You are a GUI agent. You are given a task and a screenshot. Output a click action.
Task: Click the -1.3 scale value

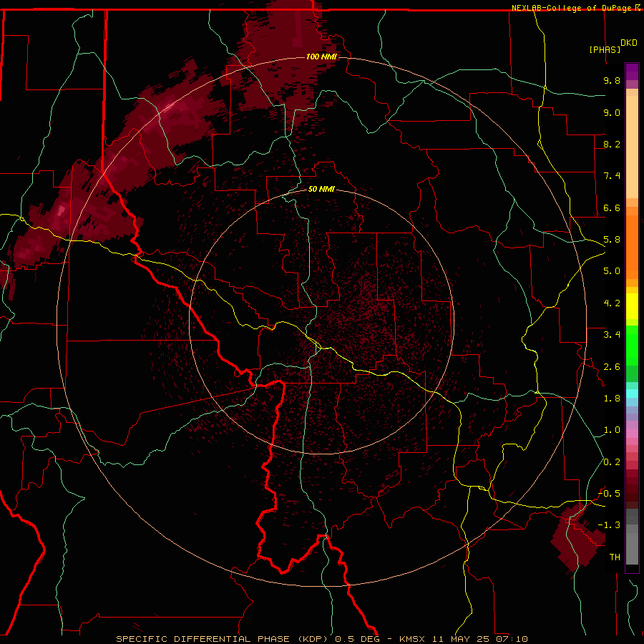click(609, 525)
